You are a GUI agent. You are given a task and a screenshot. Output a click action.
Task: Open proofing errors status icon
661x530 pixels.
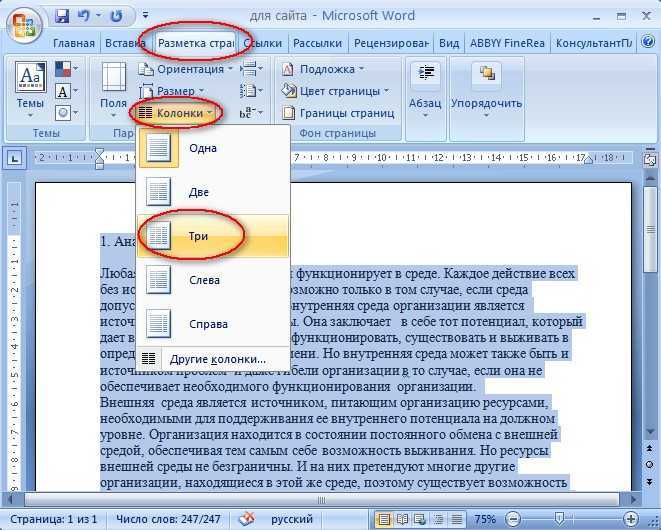[247, 518]
